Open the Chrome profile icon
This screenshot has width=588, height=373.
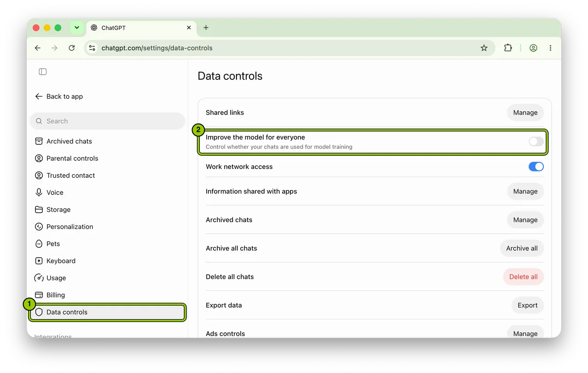tap(533, 48)
